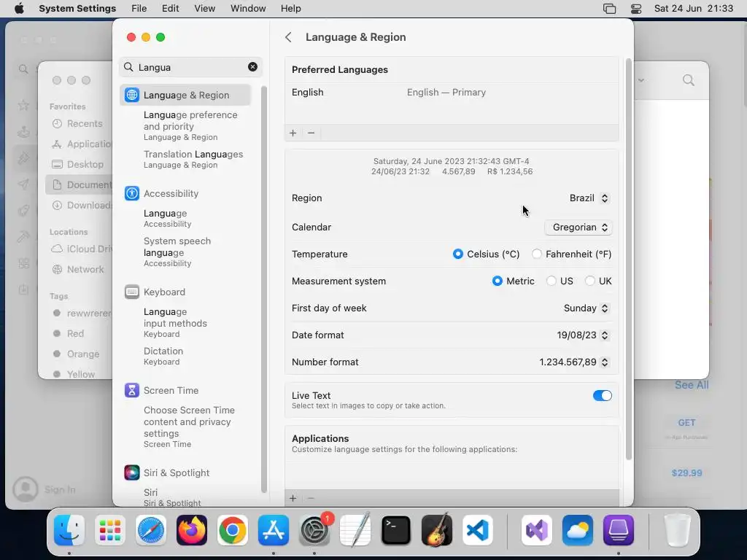Open Apple Configurator Dock icon
This screenshot has width=747, height=560.
(619, 530)
